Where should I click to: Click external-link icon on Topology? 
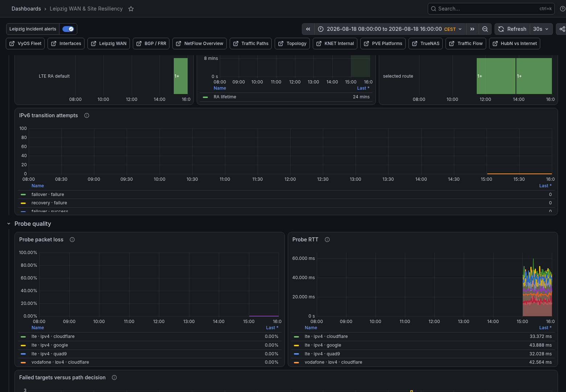tap(281, 44)
